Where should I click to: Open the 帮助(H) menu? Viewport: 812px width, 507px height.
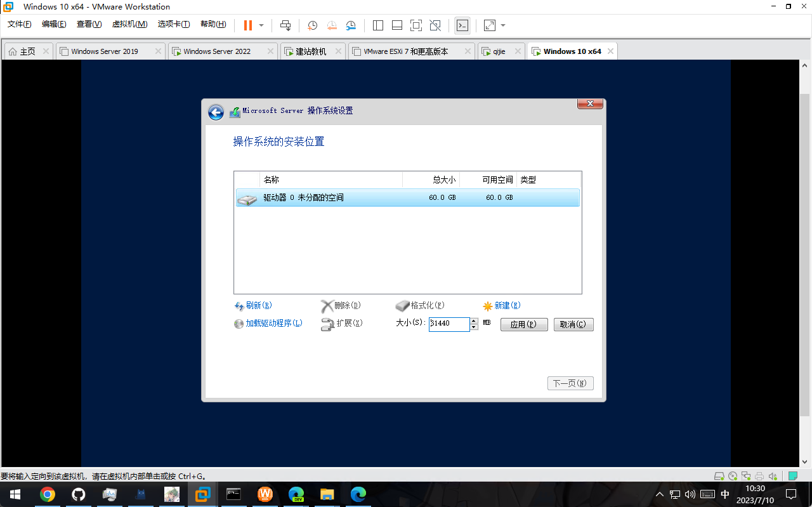(213, 25)
